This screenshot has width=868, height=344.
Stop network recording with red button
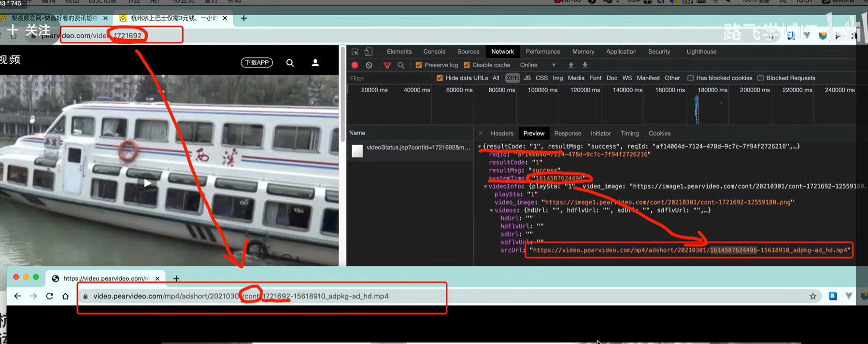(355, 65)
